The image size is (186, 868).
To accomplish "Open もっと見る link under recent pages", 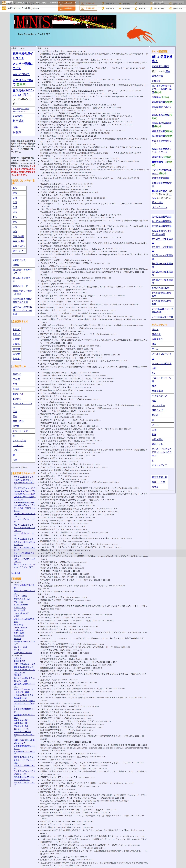I will 15,573.
